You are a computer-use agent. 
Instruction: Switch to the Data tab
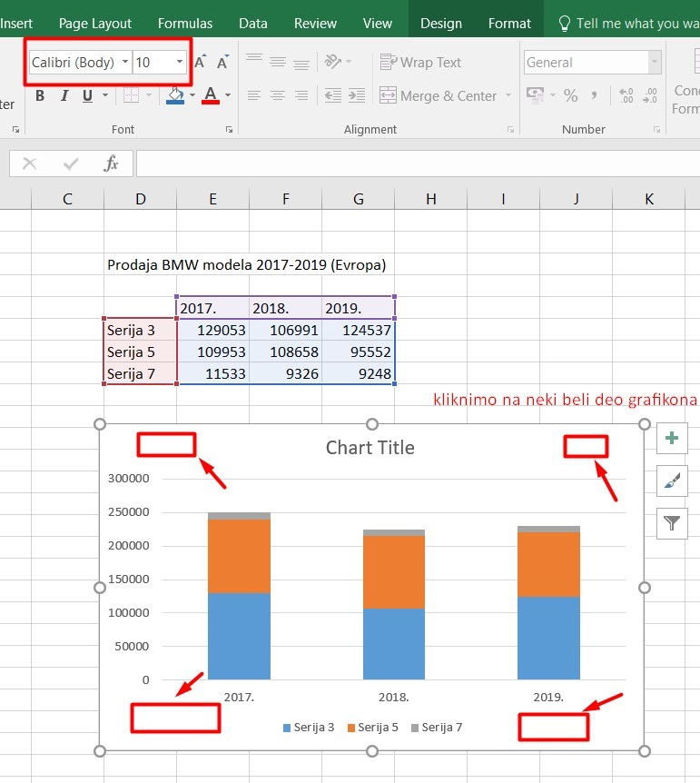click(252, 24)
